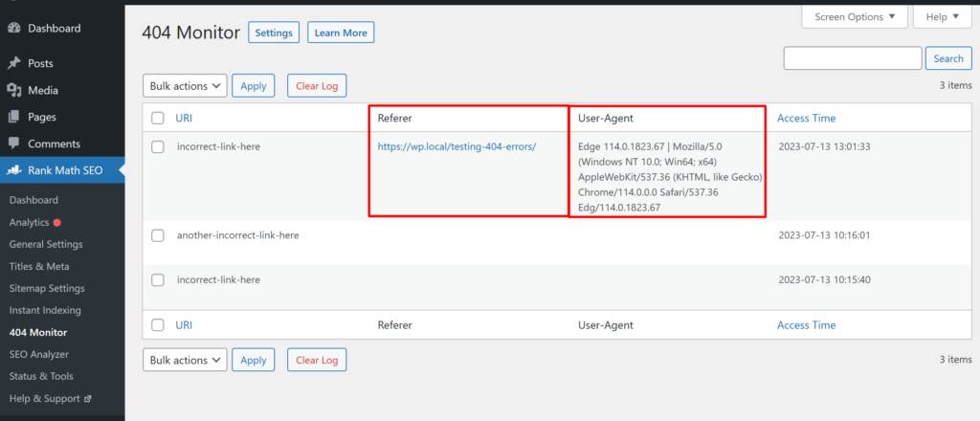
Task: Open Rank Math SEO menu item
Action: [x=62, y=170]
